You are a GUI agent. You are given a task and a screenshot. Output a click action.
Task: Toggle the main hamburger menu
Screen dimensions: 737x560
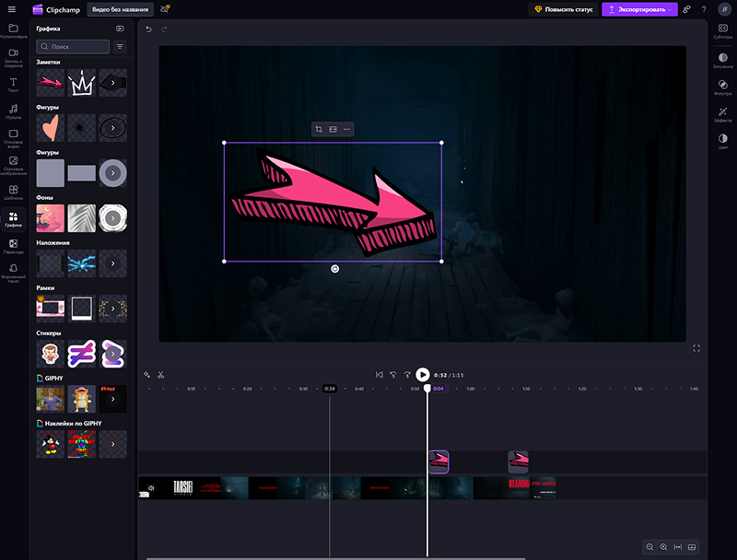point(12,9)
